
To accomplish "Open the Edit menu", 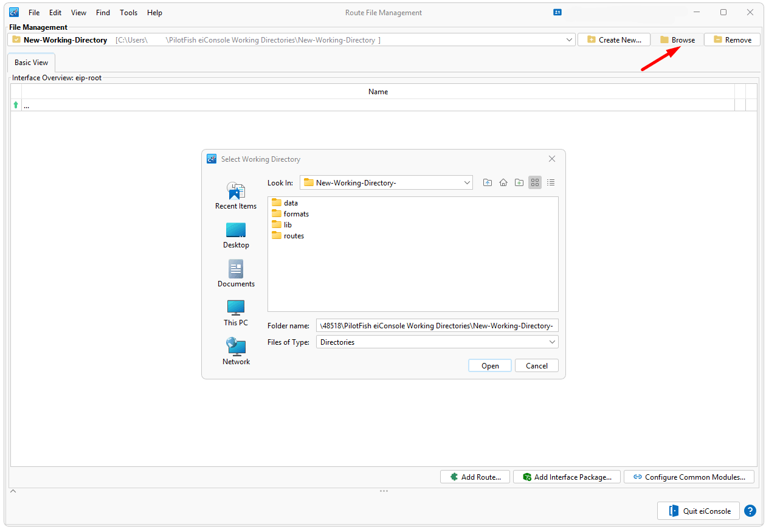I will pos(55,12).
